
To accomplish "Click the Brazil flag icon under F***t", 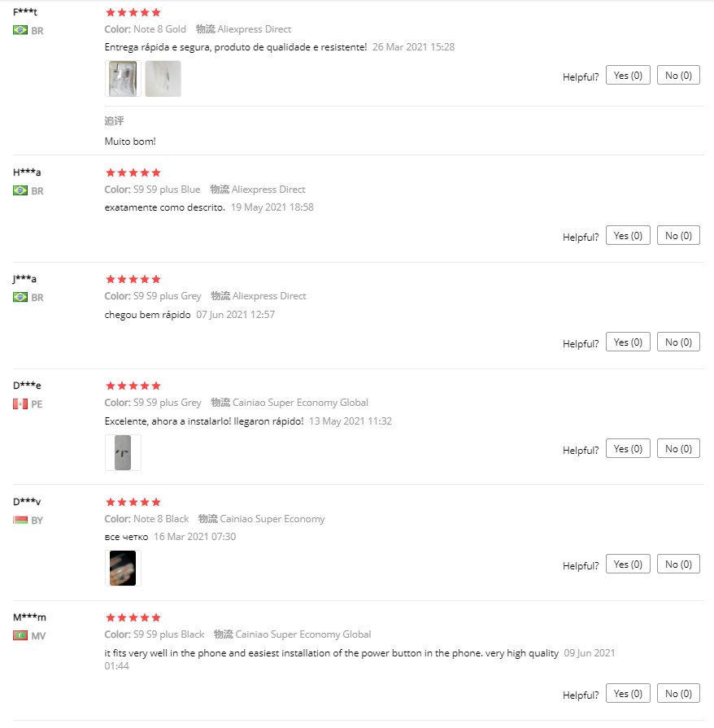I will pos(20,30).
